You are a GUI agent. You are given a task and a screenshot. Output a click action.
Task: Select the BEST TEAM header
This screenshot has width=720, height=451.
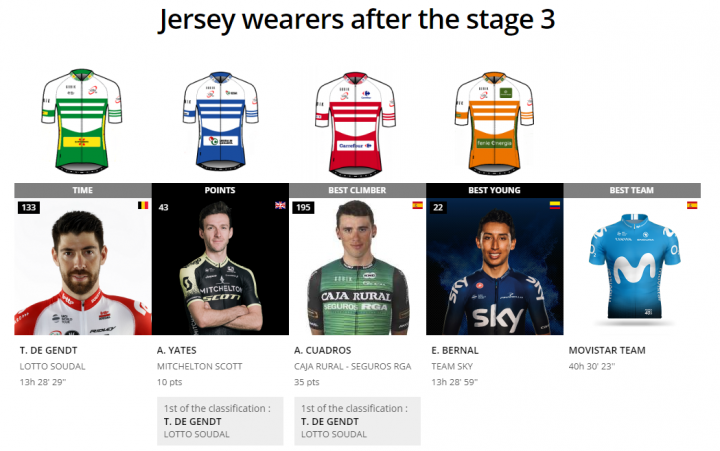pyautogui.click(x=632, y=190)
